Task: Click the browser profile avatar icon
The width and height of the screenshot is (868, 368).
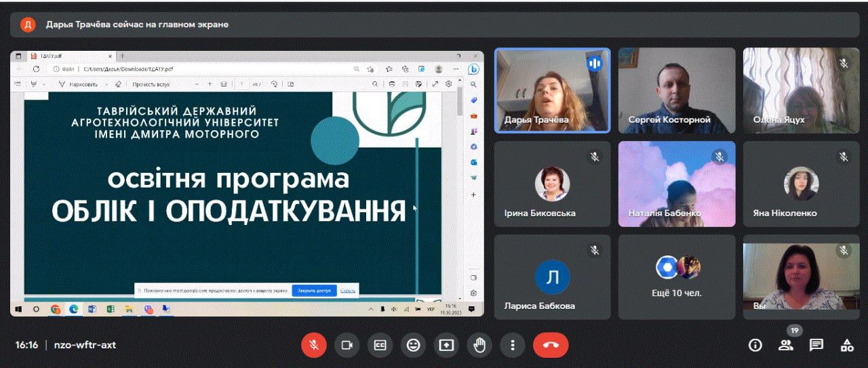Action: coord(439,69)
